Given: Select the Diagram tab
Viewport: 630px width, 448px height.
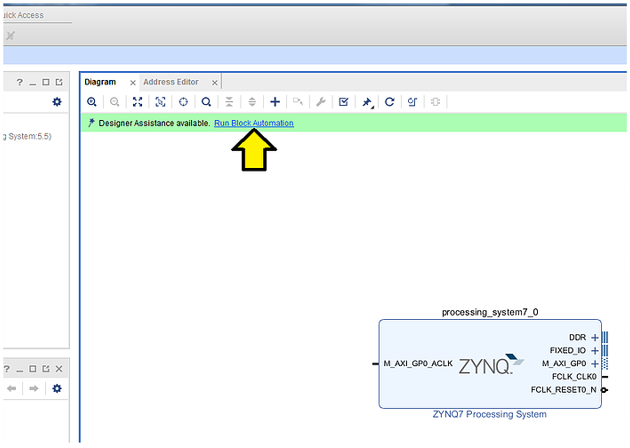Looking at the screenshot, I should [100, 82].
